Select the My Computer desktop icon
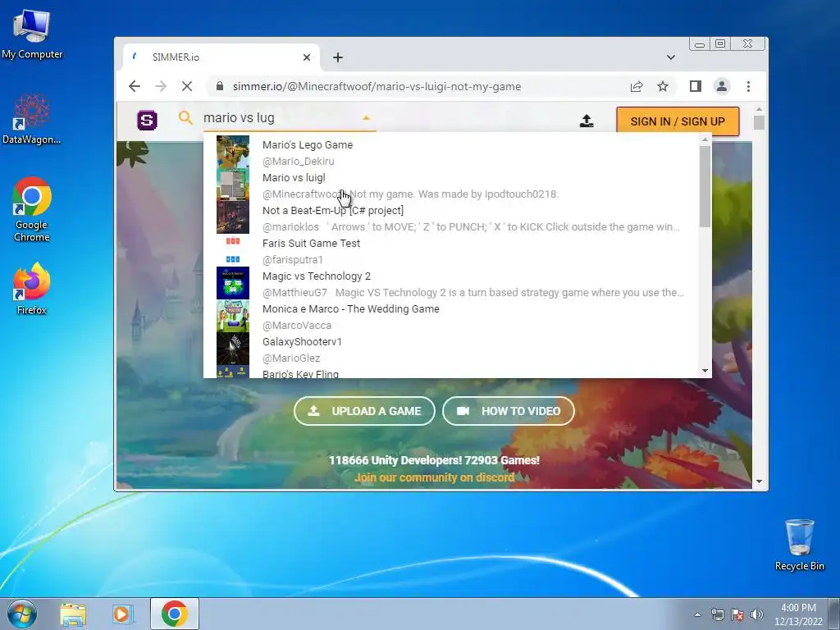The width and height of the screenshot is (840, 630). [32, 33]
